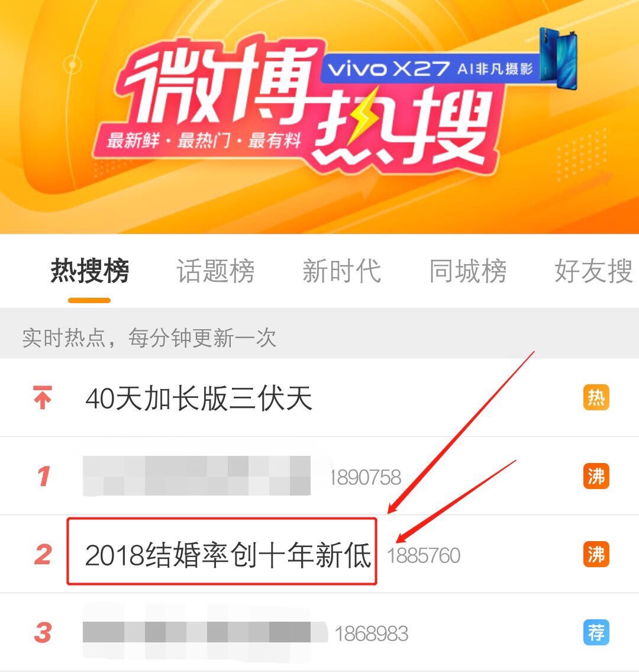Switch to the 好友搜 tab
Image resolution: width=639 pixels, height=672 pixels.
tap(593, 271)
